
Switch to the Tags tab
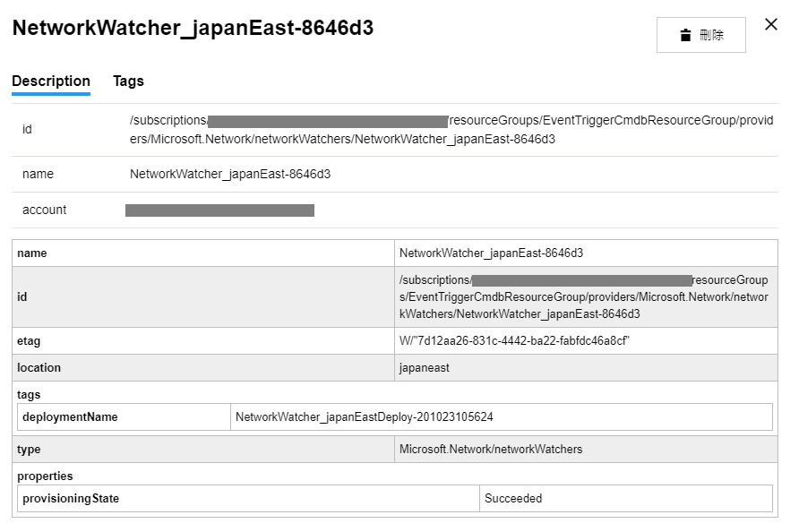[x=128, y=81]
